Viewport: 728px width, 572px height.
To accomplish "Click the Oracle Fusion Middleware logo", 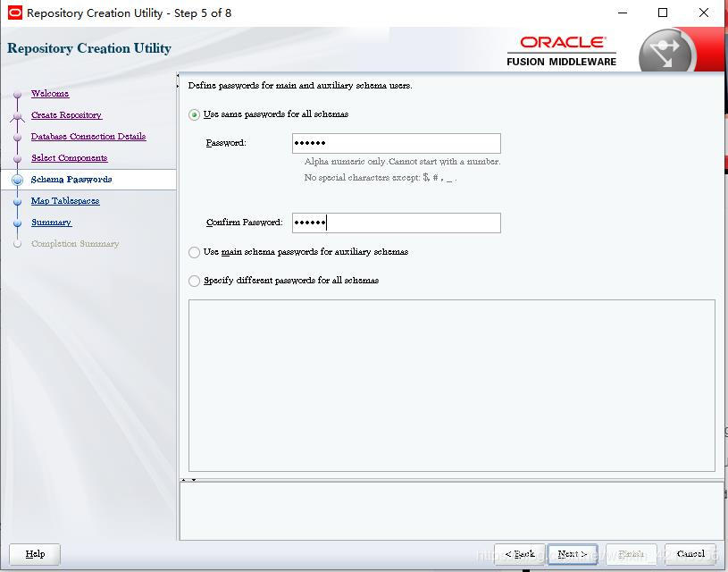I will tap(561, 51).
